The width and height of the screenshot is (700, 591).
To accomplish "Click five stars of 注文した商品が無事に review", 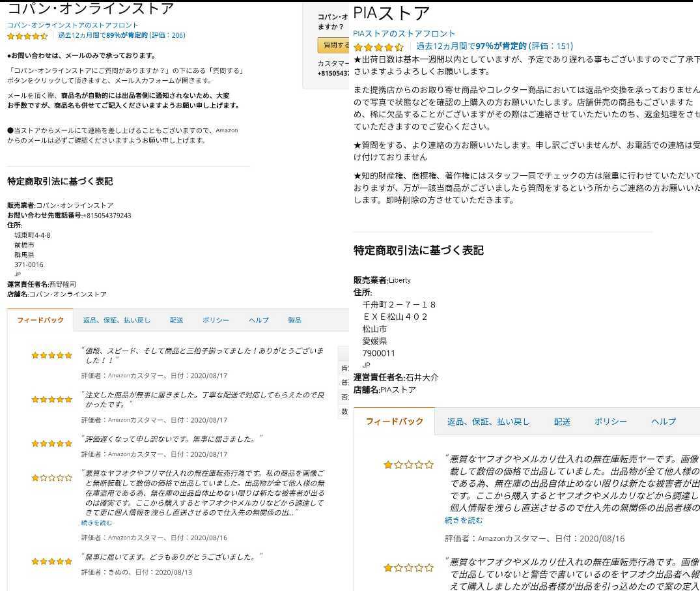I will point(52,400).
